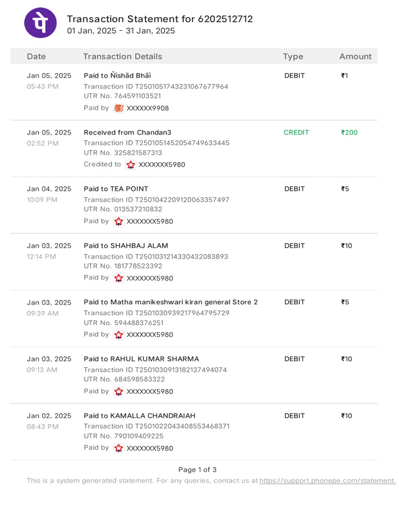This screenshot has height=532, width=399.
Task: Click UTR No. 764591103521 text
Action: click(x=123, y=96)
